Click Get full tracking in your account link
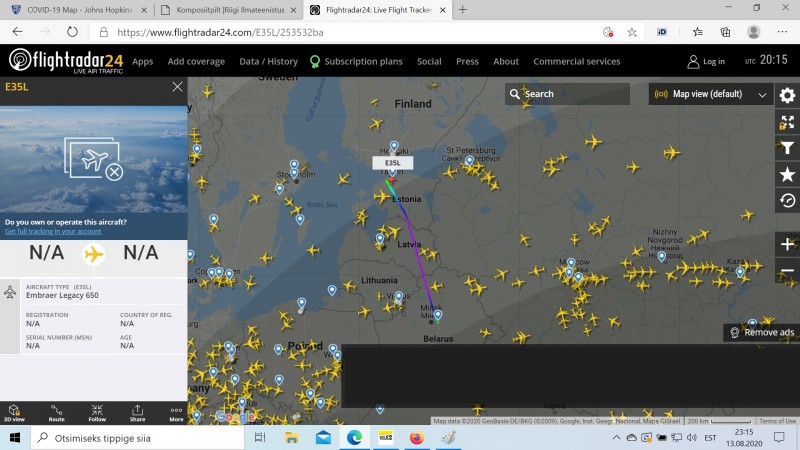This screenshot has height=450, width=800. pyautogui.click(x=53, y=231)
